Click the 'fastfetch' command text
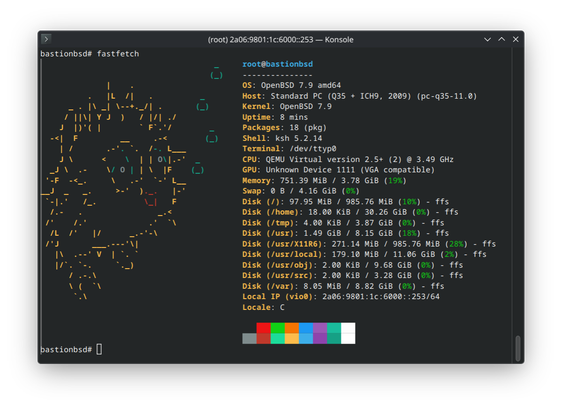562x409 pixels. (x=118, y=54)
